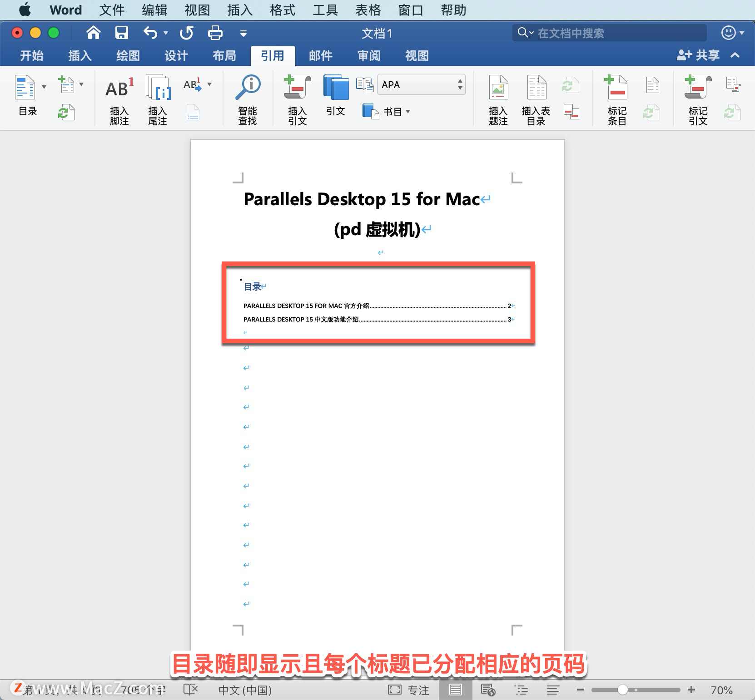Click the show notes icon
The image size is (755, 700).
(193, 113)
